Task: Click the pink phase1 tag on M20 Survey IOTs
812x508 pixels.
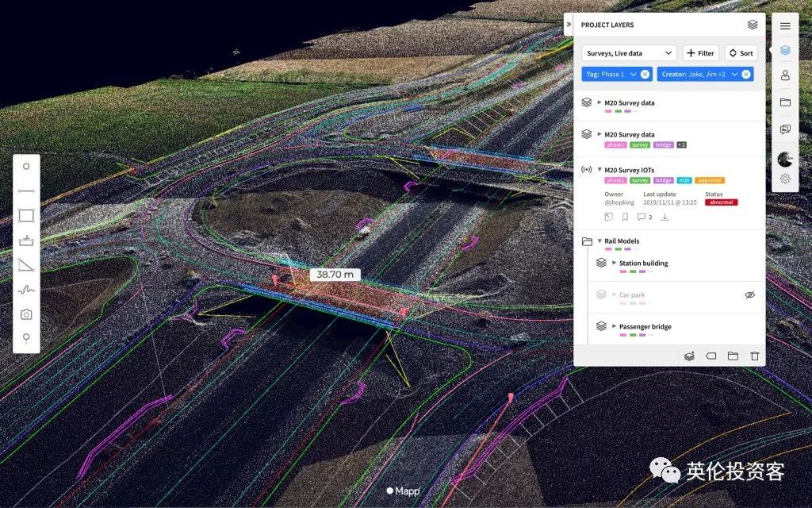Action: click(615, 180)
